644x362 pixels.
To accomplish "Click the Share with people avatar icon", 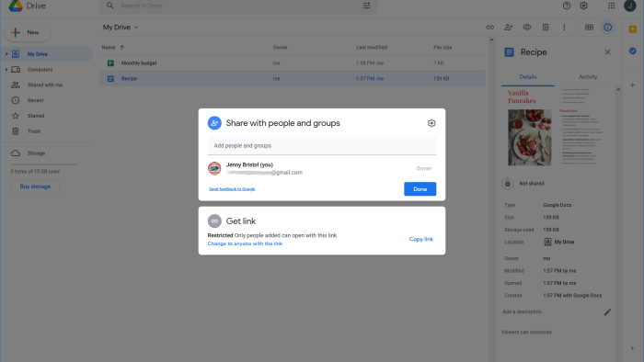I will [214, 123].
